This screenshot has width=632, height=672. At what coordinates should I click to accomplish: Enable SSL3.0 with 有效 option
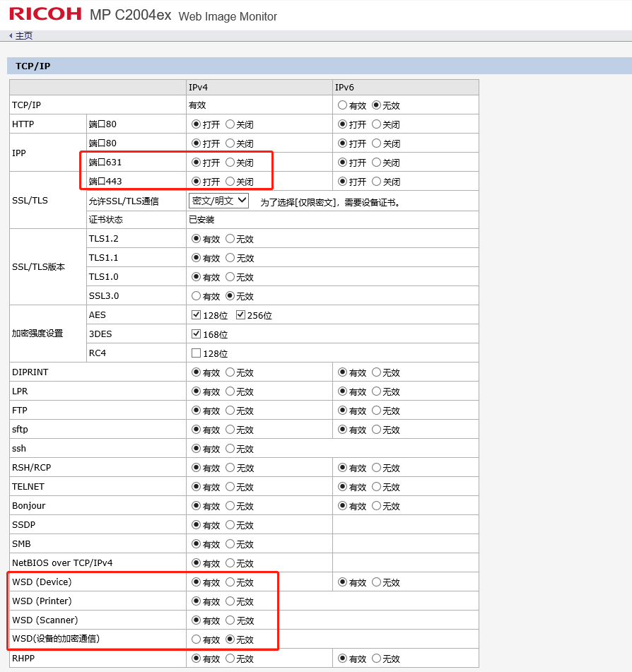click(x=197, y=296)
